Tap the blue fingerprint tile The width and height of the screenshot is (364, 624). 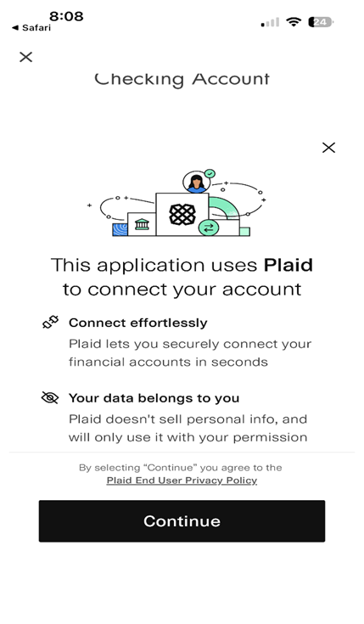click(120, 229)
